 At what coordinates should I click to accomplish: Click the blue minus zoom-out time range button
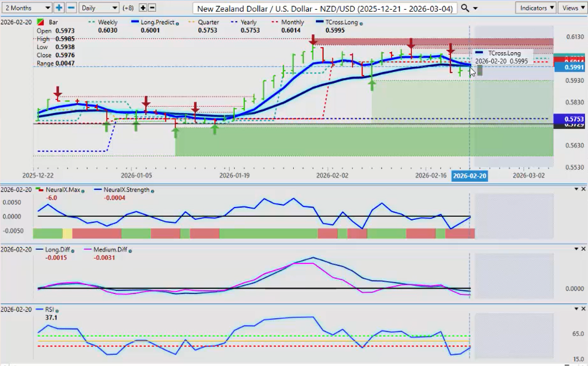click(x=71, y=8)
